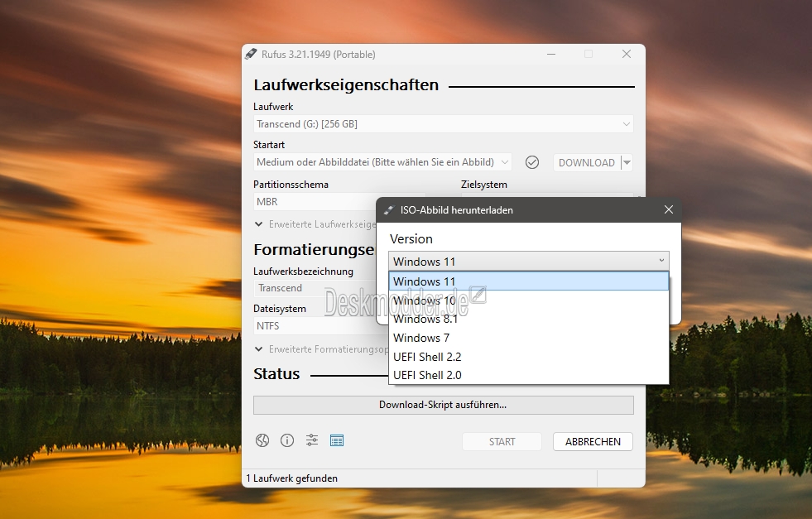Choose Windows 8.1 in the version list
This screenshot has height=519, width=812.
tap(529, 319)
